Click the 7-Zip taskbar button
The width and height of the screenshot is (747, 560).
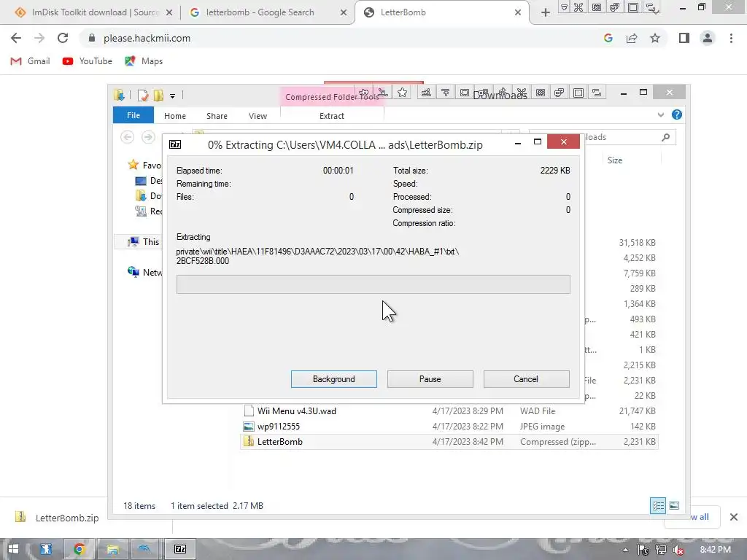point(180,549)
